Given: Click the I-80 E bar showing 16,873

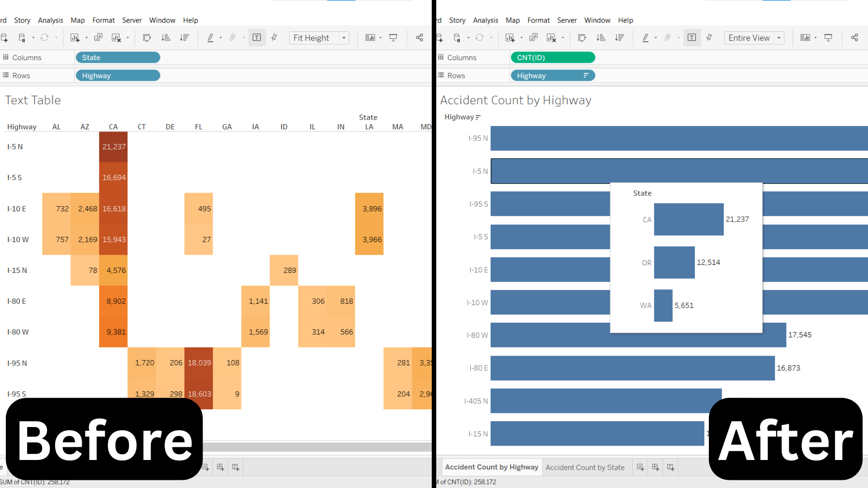Looking at the screenshot, I should (632, 368).
